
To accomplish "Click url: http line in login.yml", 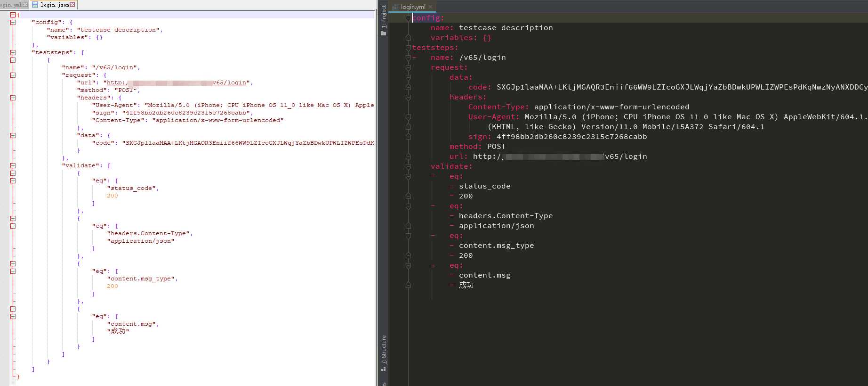I will tap(548, 156).
